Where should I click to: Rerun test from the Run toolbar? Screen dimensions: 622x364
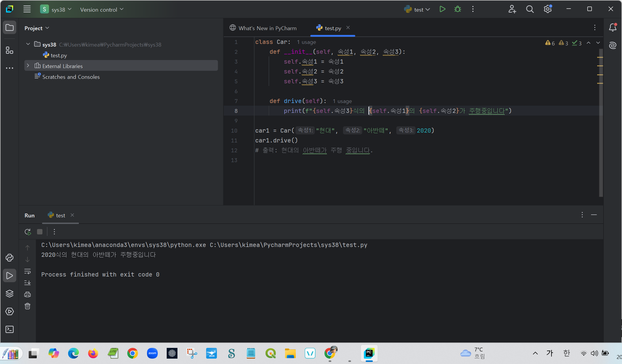28,232
